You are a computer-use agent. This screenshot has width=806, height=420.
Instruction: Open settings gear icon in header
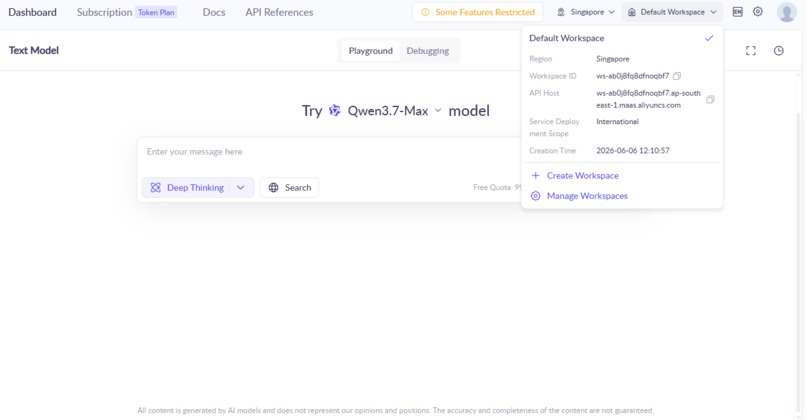coord(758,12)
